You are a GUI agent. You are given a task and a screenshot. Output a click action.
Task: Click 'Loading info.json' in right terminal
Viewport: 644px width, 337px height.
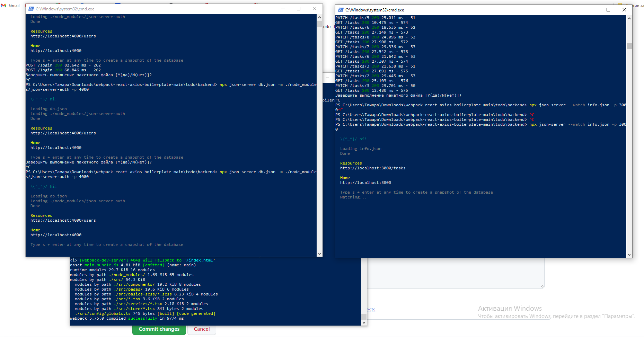coord(361,149)
